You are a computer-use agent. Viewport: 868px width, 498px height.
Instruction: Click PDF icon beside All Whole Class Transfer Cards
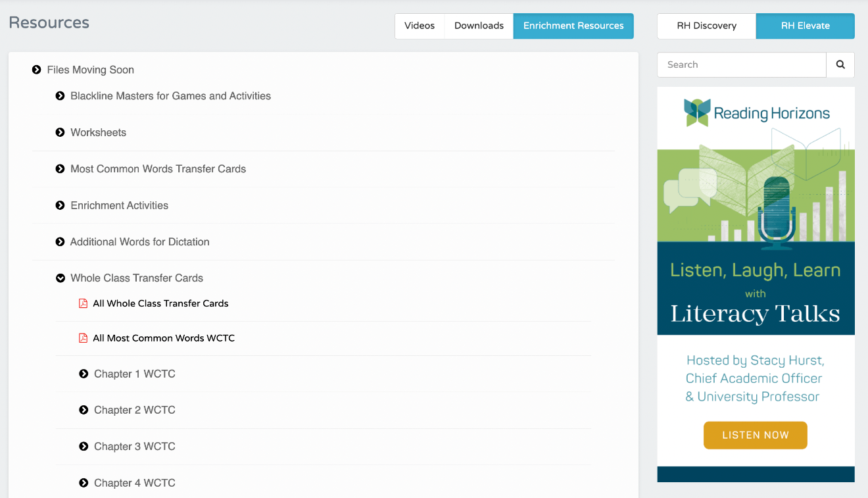click(x=83, y=303)
